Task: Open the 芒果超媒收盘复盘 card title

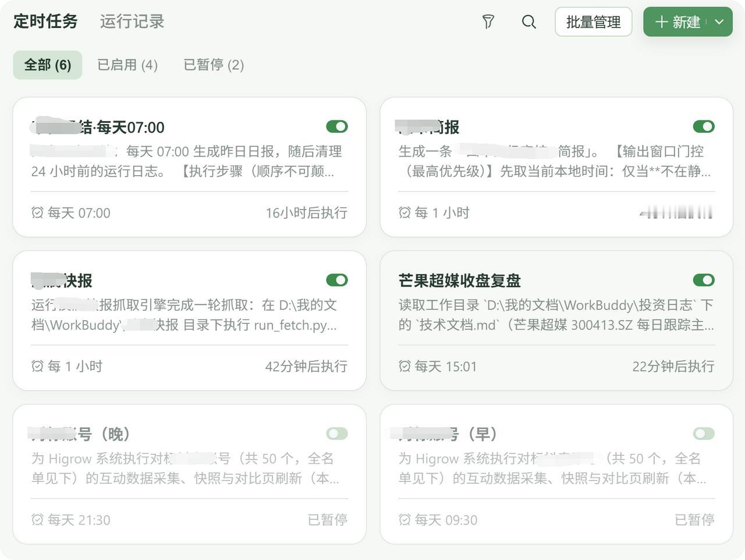Action: tap(460, 281)
